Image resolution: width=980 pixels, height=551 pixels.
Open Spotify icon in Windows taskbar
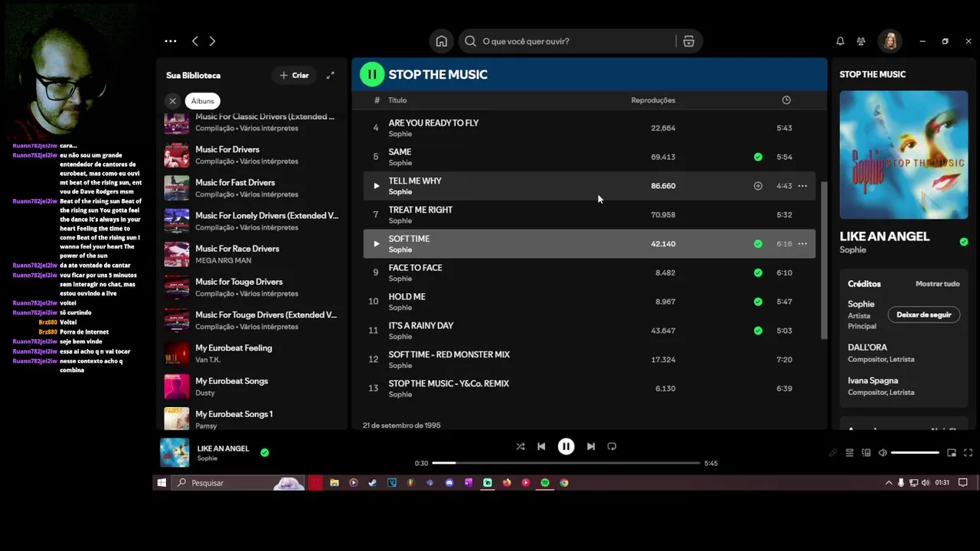click(x=545, y=483)
